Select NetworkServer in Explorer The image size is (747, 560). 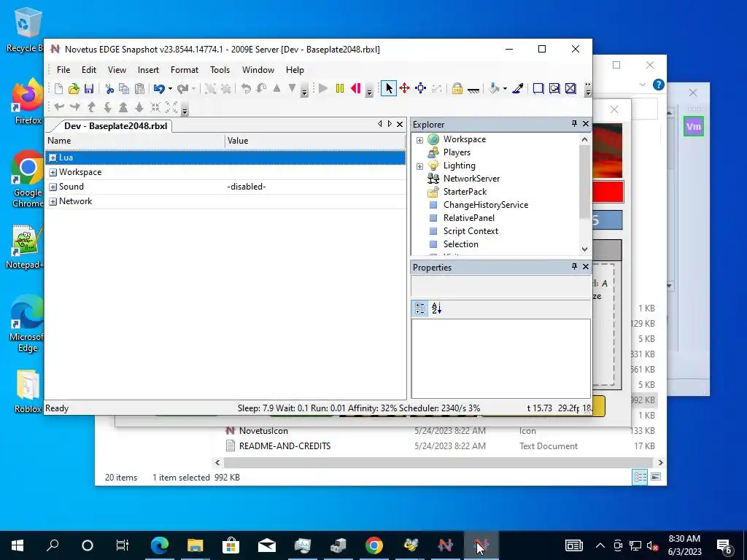471,179
